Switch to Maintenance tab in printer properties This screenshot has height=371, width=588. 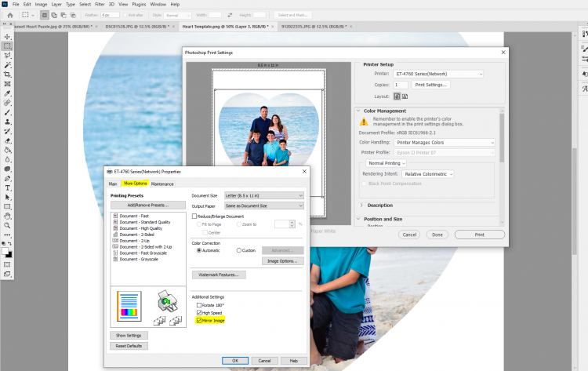[x=162, y=184]
